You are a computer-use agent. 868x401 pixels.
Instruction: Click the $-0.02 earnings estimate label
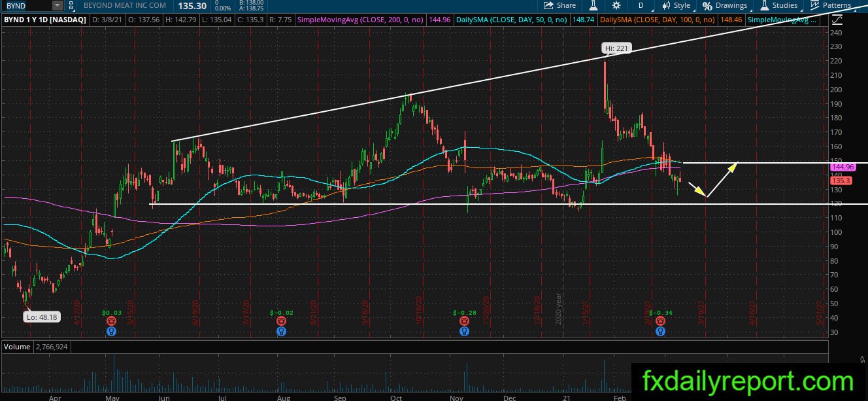[x=282, y=313]
